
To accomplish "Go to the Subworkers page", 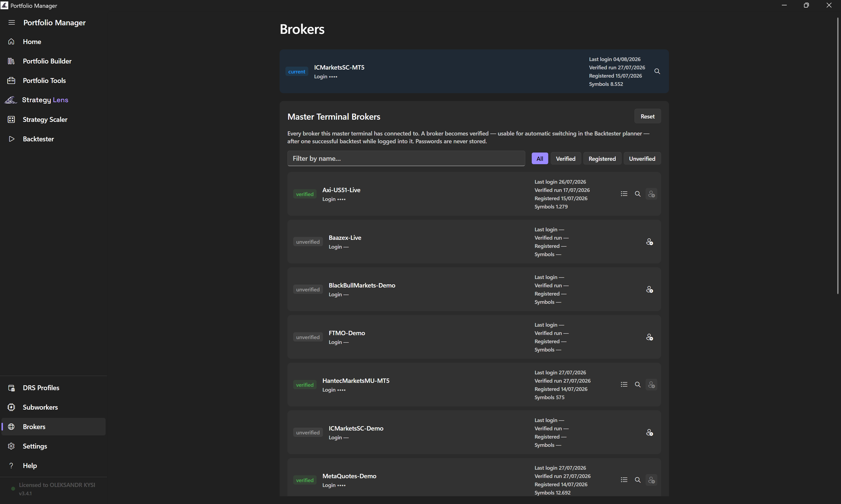I will (40, 407).
